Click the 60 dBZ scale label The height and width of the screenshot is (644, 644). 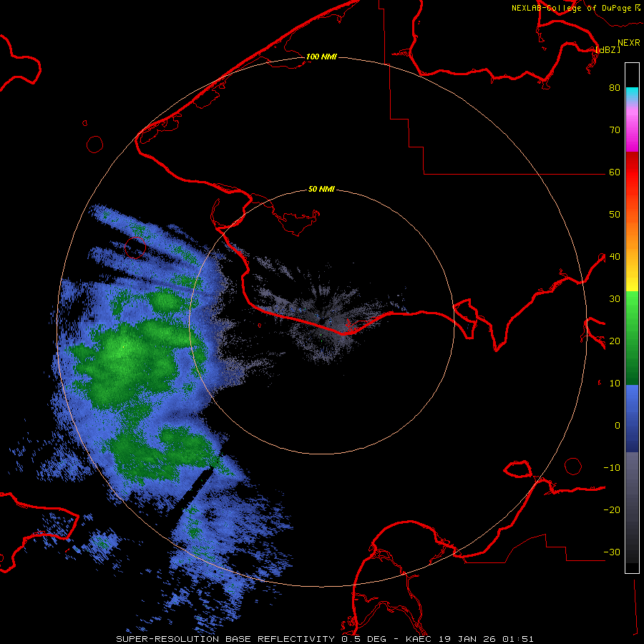click(615, 172)
